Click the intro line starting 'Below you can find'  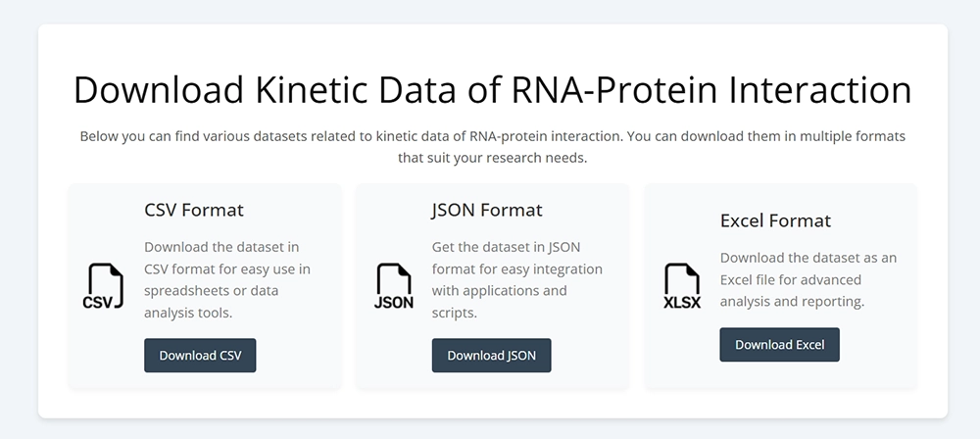tap(493, 135)
